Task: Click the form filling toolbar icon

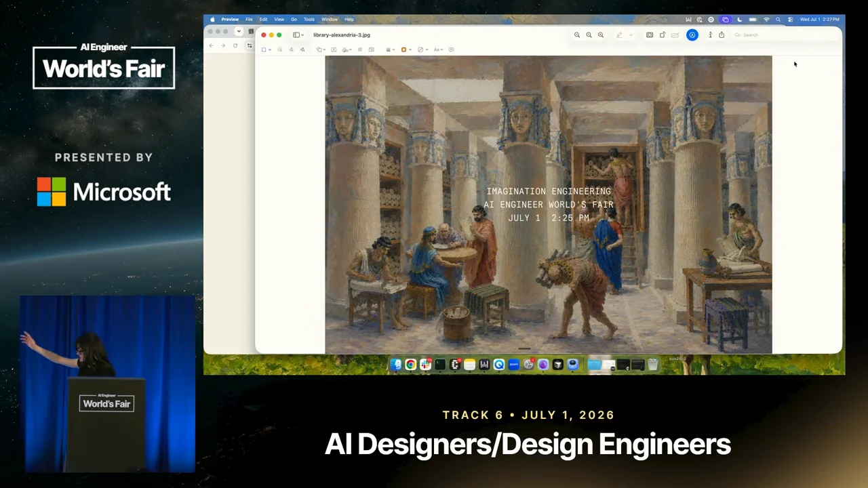Action: click(x=675, y=35)
